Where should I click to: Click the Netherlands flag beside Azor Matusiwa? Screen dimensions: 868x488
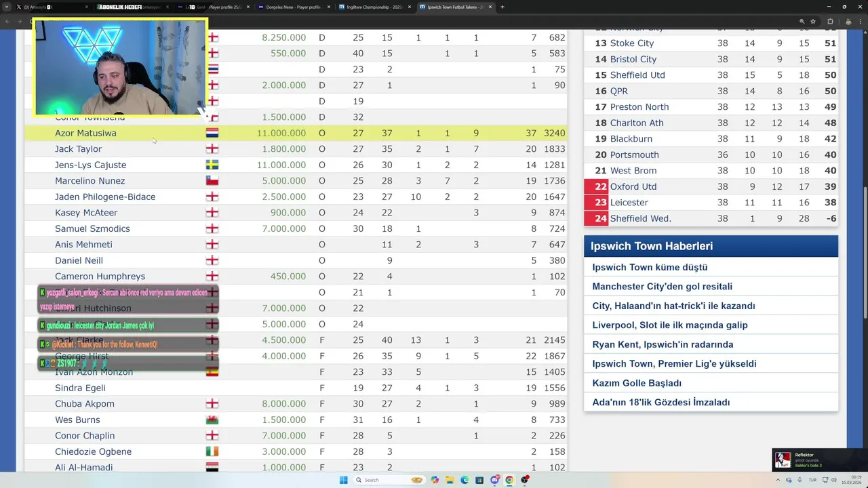point(212,133)
